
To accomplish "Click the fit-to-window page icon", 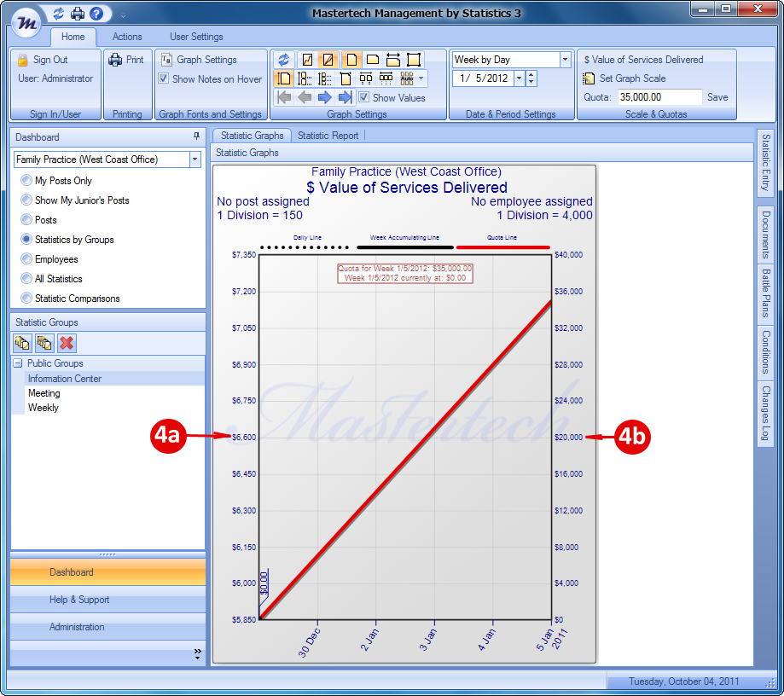I will 414,60.
